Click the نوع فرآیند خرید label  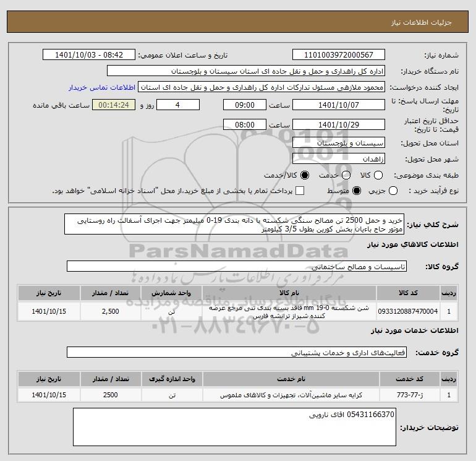(x=433, y=191)
